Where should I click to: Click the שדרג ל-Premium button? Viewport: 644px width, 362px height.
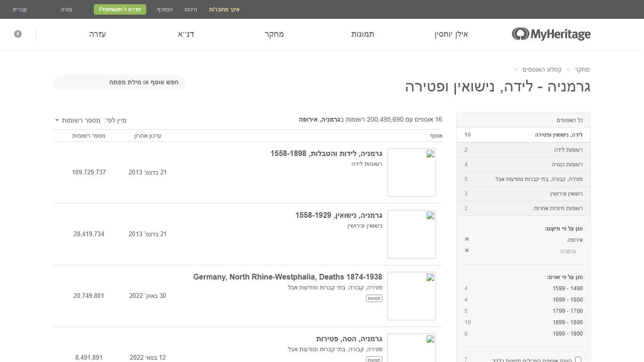120,9
